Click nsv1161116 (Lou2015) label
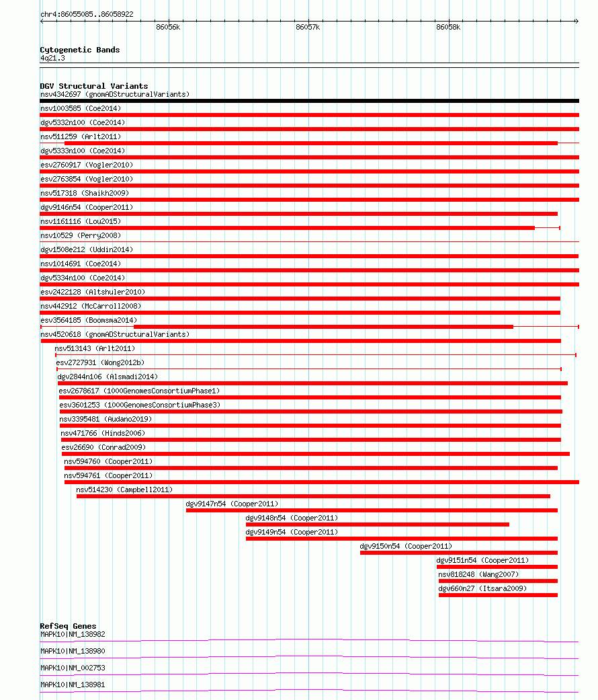This screenshot has height=700, width=598. [81, 221]
